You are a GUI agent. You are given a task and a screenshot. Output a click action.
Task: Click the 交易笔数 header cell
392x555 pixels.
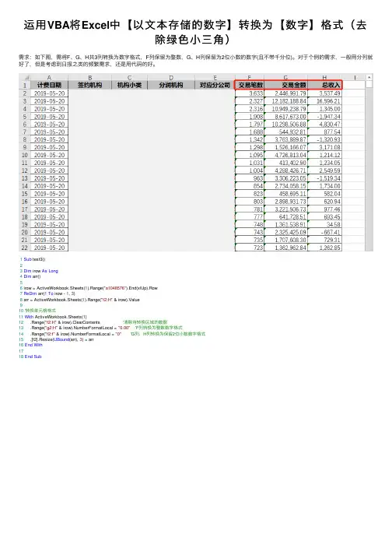pos(250,85)
